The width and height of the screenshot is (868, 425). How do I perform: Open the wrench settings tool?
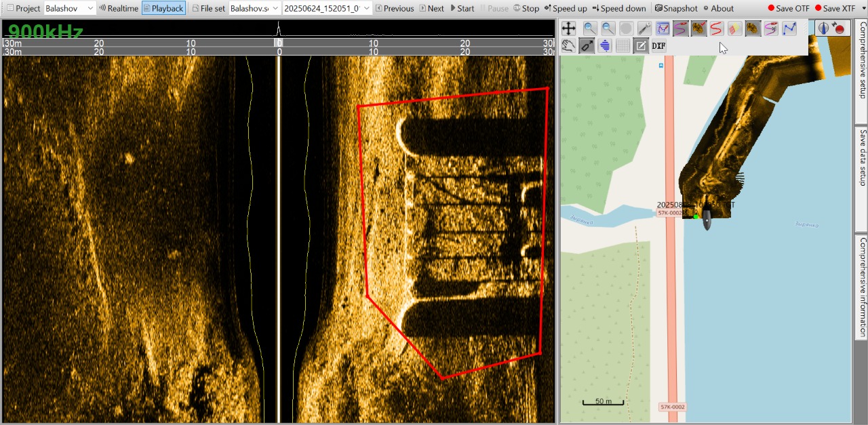(645, 28)
